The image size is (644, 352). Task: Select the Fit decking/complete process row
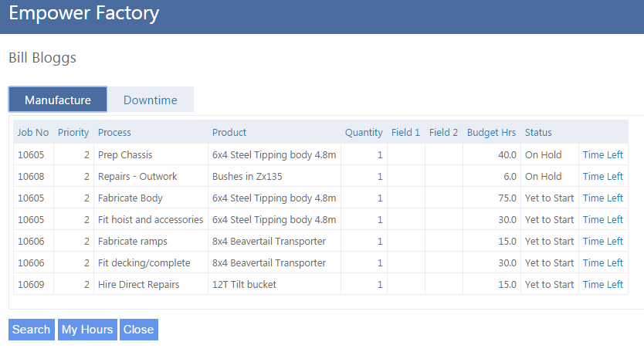[144, 263]
